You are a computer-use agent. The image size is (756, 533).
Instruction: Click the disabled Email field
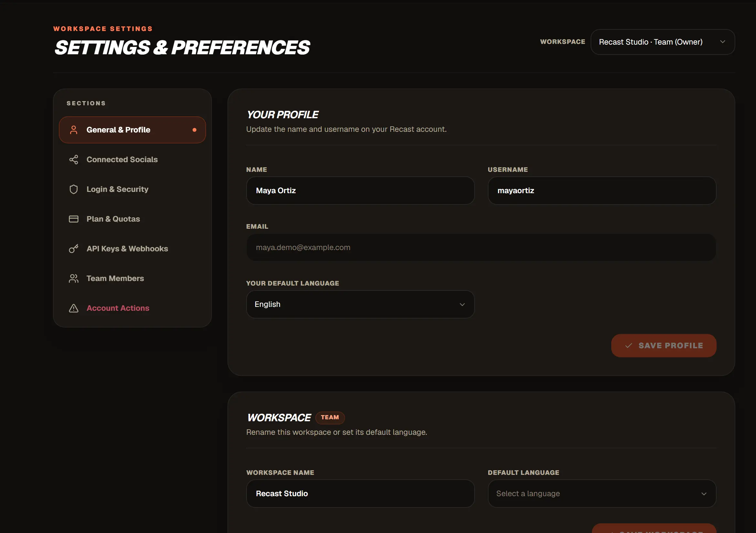click(x=481, y=247)
